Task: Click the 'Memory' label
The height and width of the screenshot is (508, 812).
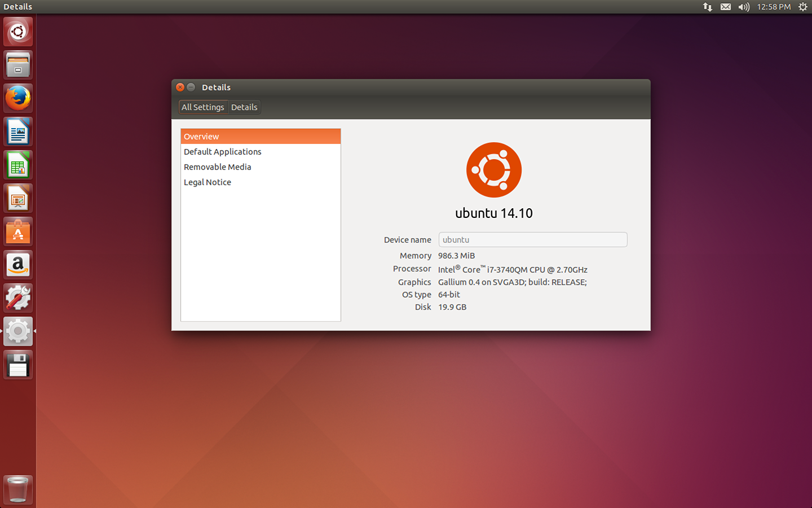Action: [416, 256]
